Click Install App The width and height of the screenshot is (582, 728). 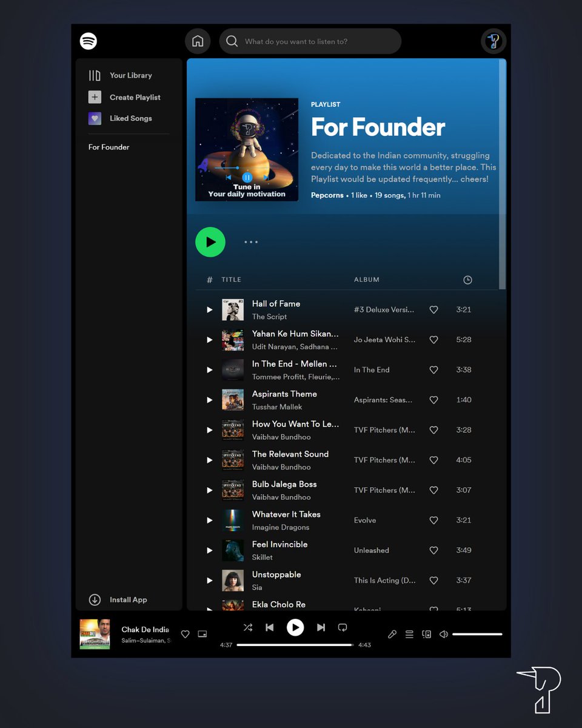(x=129, y=599)
